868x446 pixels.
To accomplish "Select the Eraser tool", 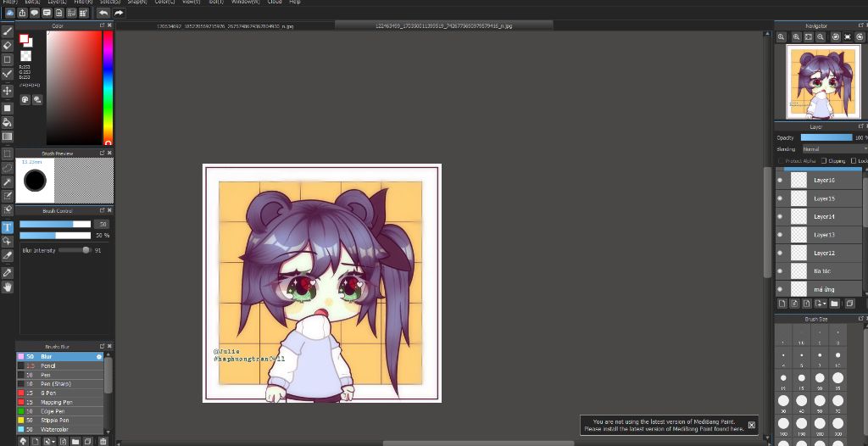I will (8, 45).
